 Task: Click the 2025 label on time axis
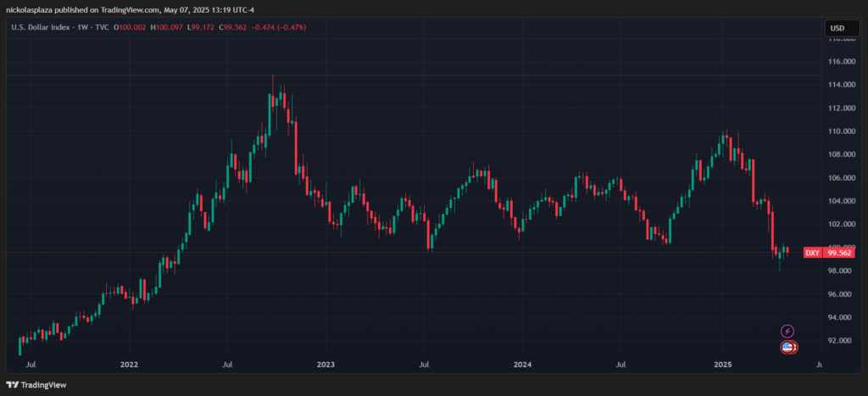coord(722,365)
